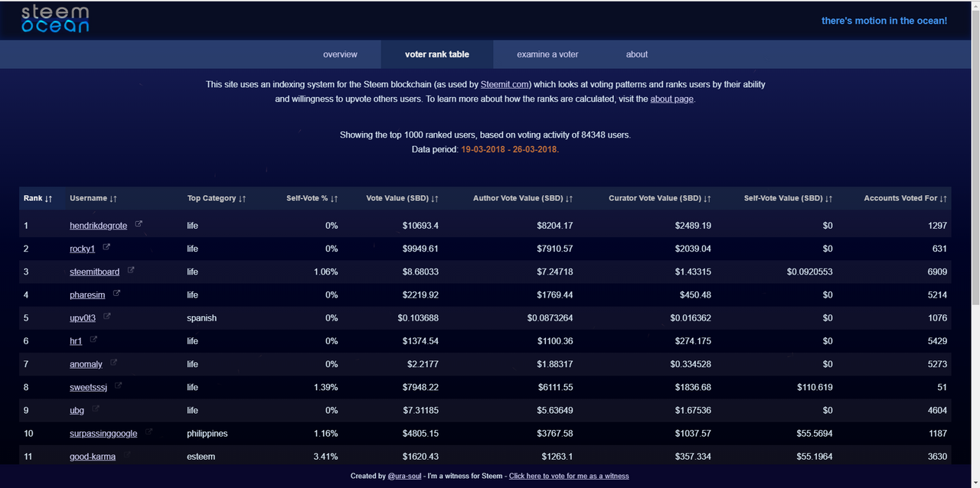Sort table by Top Category column

[x=217, y=198]
